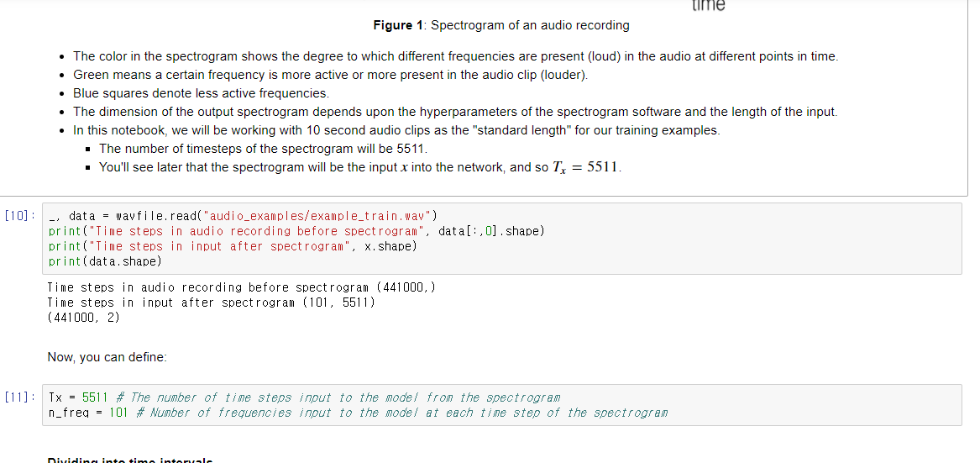Click the bullet starting 'The dimension of the output spectrogram'
The height and width of the screenshot is (463, 980).
(x=455, y=112)
